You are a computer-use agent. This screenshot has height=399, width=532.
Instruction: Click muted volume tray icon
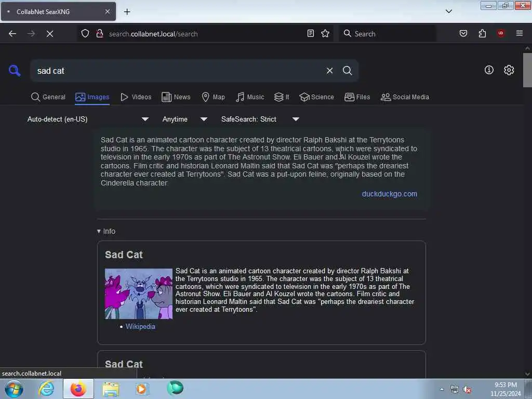click(467, 390)
